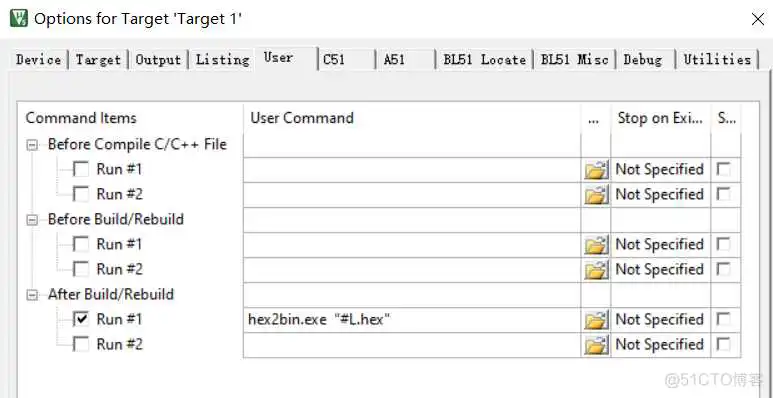Click the Keil uVision icon in title bar
Image resolution: width=773 pixels, height=398 pixels.
18,19
